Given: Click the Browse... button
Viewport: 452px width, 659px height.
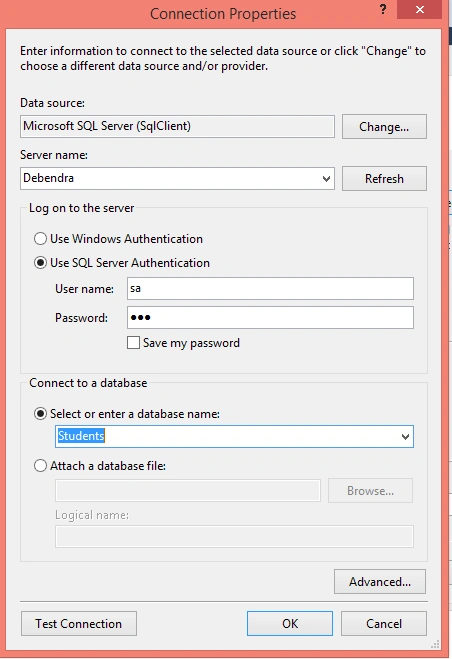Looking at the screenshot, I should coord(370,490).
